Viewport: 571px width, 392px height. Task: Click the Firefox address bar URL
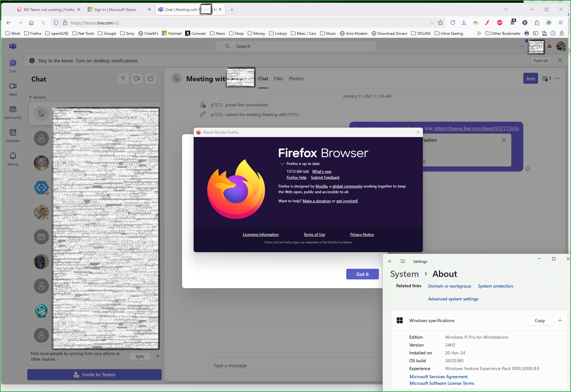click(95, 23)
